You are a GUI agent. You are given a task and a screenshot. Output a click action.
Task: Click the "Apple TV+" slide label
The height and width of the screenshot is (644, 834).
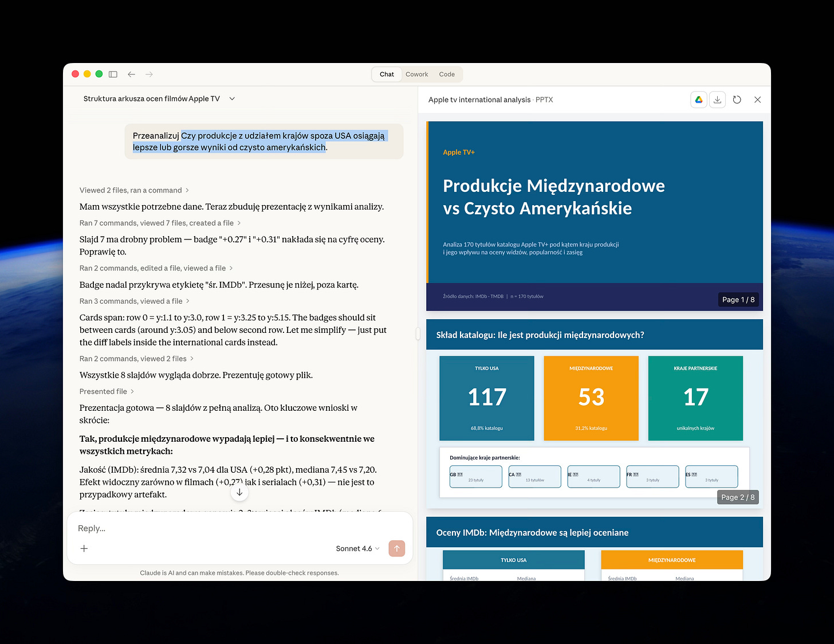click(459, 152)
